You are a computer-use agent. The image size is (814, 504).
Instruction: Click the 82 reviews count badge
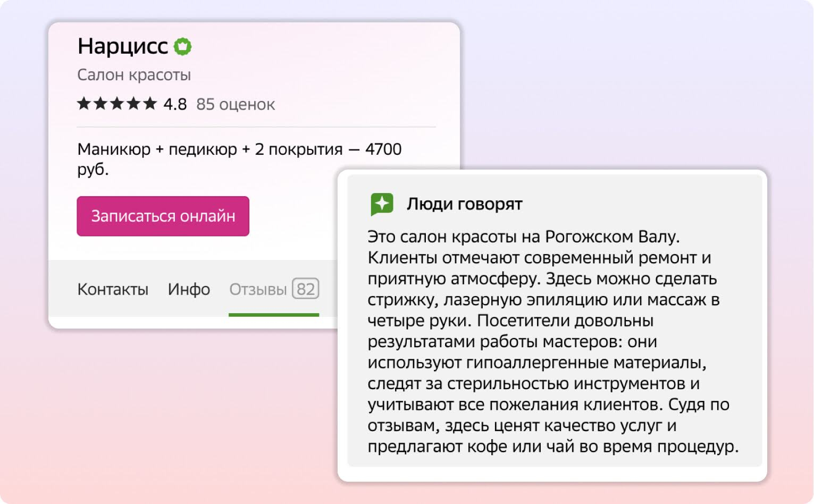click(306, 289)
